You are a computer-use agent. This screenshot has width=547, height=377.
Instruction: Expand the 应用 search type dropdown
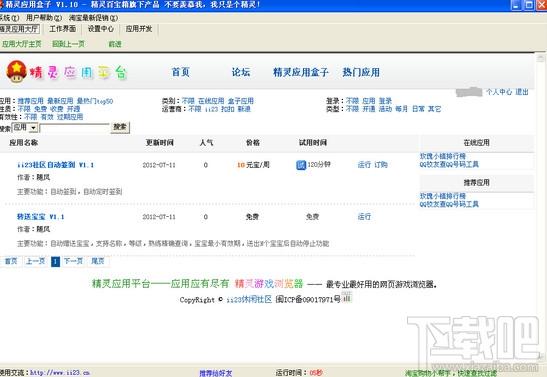click(33, 128)
